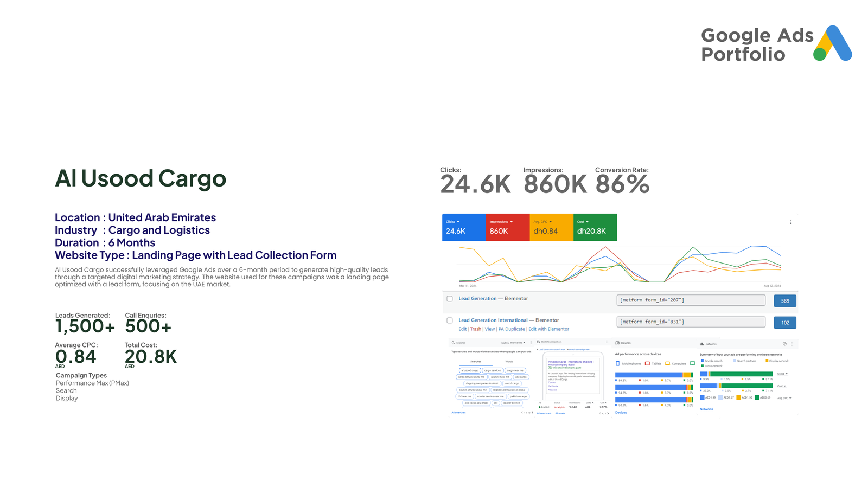Tick the Lead Generation form checkbox
The height and width of the screenshot is (488, 868).
(x=450, y=299)
